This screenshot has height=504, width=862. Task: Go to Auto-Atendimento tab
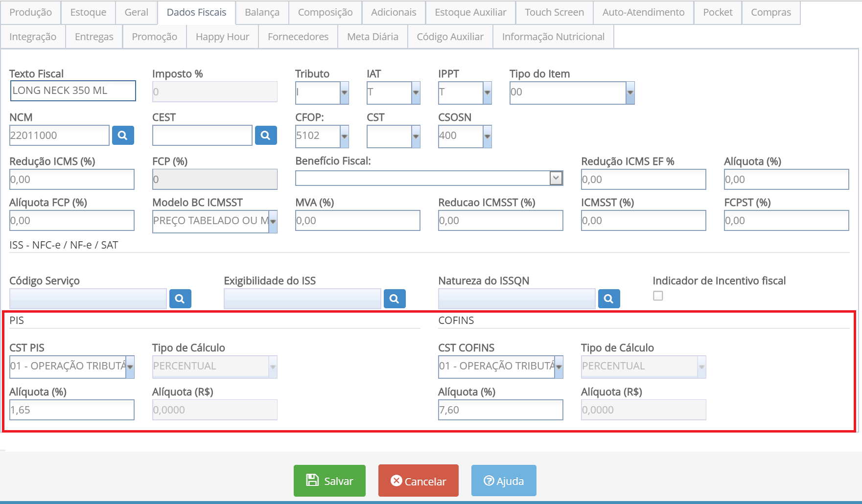(x=644, y=12)
